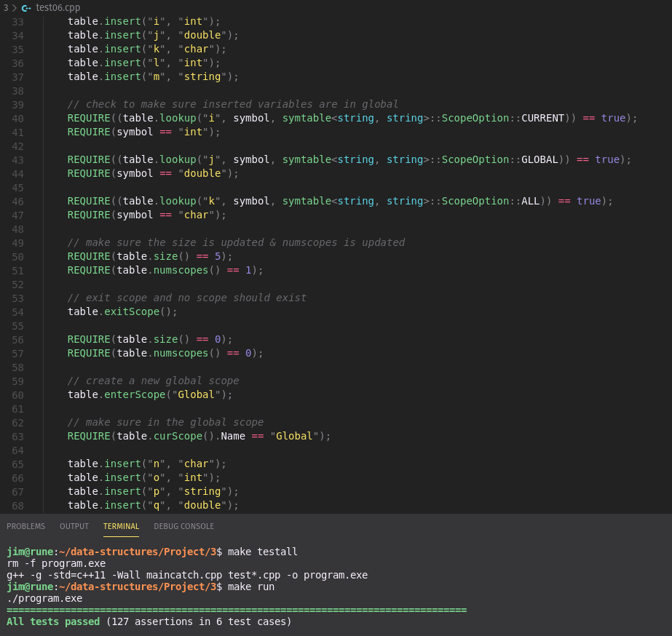Click the ALL scope option on line 46
Screen dimensions: 672x636
click(x=530, y=201)
